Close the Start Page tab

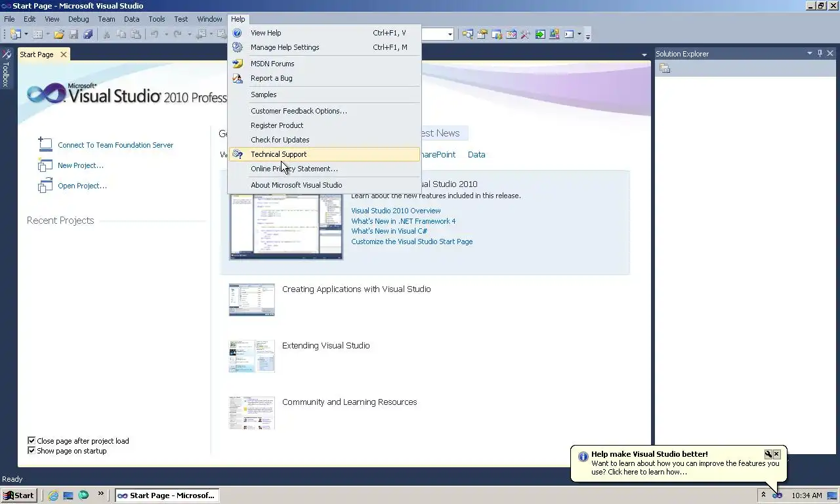[x=64, y=54]
